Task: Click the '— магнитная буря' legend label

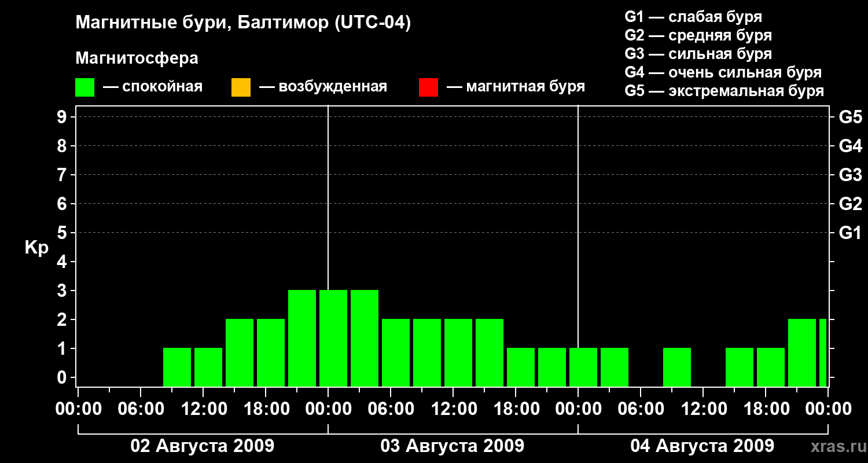Action: click(x=516, y=87)
